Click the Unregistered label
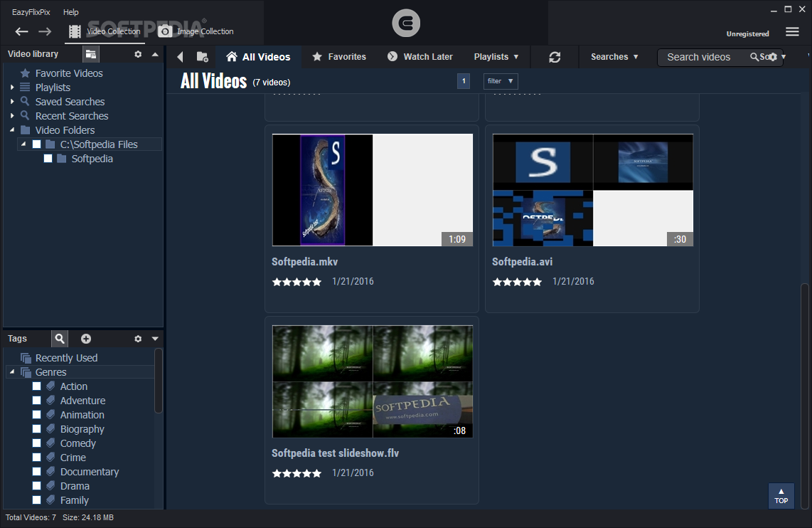The height and width of the screenshot is (528, 812). coord(747,33)
